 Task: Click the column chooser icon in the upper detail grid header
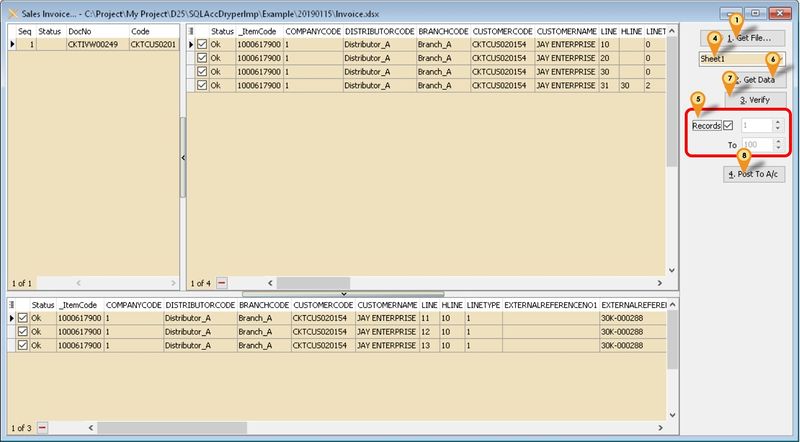pos(193,31)
